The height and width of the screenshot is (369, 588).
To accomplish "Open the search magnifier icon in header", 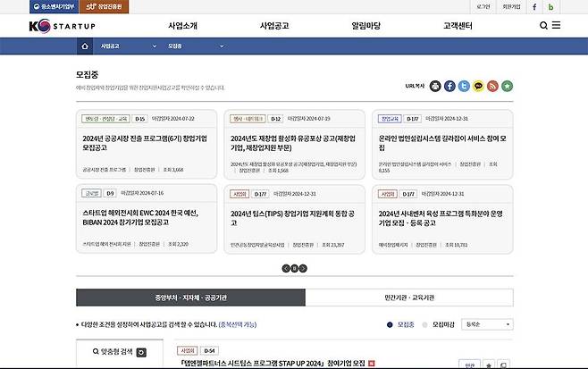I will 543,26.
